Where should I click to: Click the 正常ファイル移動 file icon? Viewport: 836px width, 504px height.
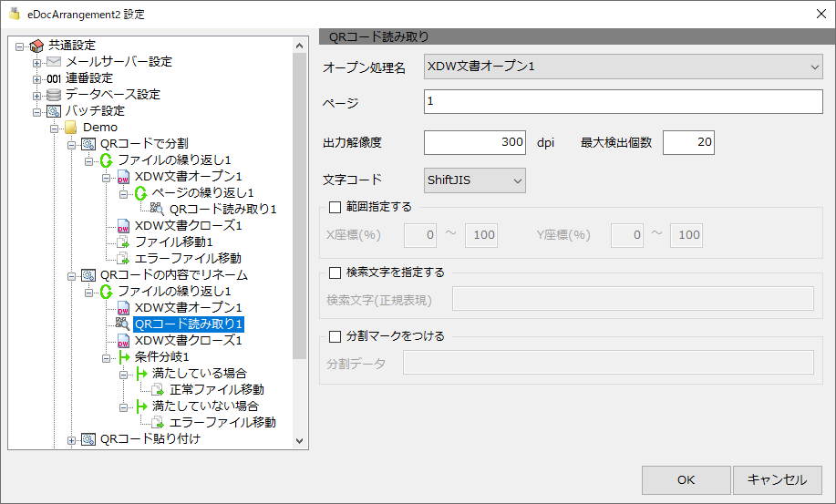[x=158, y=390]
